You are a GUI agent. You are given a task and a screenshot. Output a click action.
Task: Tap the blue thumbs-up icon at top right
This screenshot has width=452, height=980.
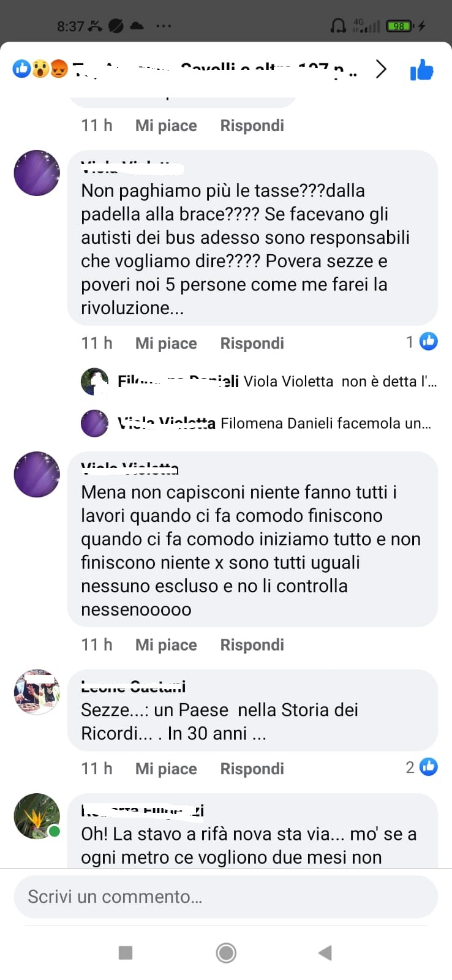point(421,70)
